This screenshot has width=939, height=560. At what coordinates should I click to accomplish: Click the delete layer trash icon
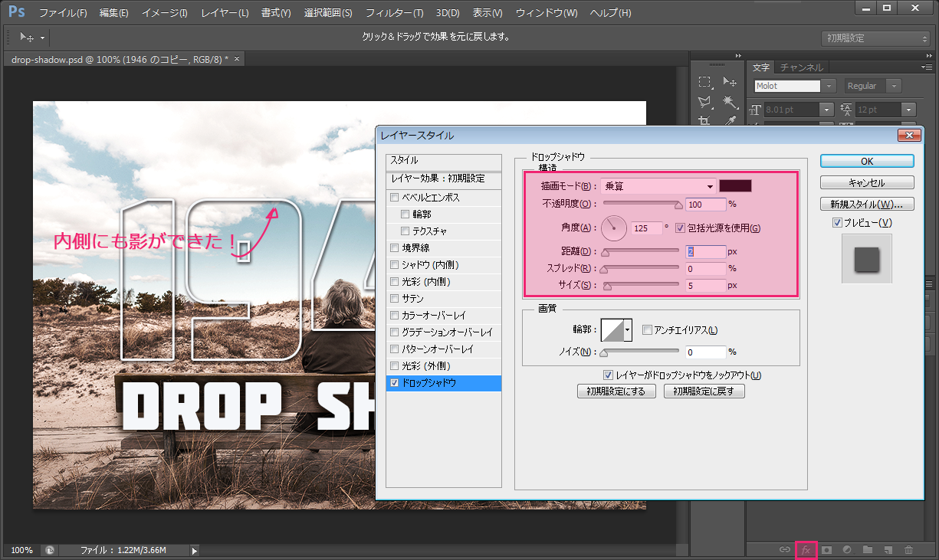(908, 550)
